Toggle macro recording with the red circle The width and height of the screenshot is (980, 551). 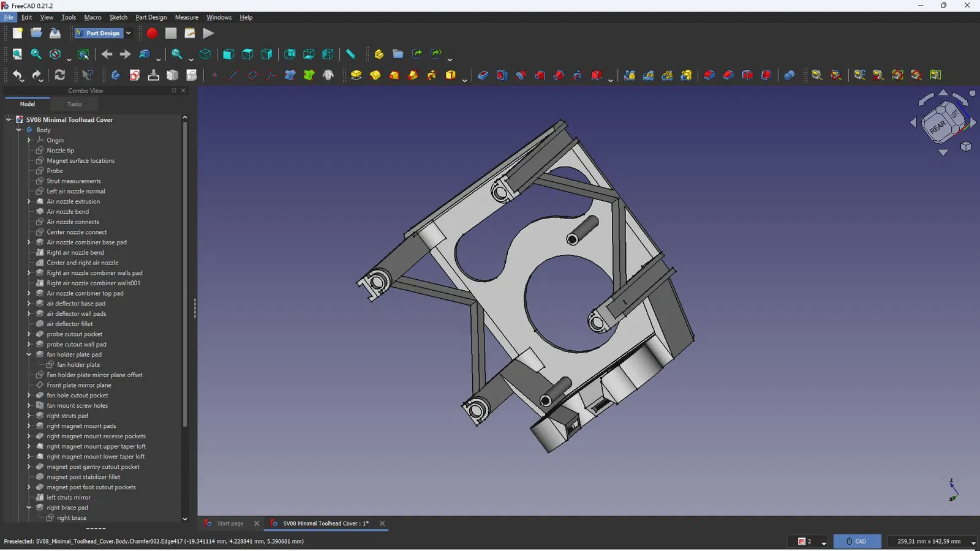(x=152, y=33)
